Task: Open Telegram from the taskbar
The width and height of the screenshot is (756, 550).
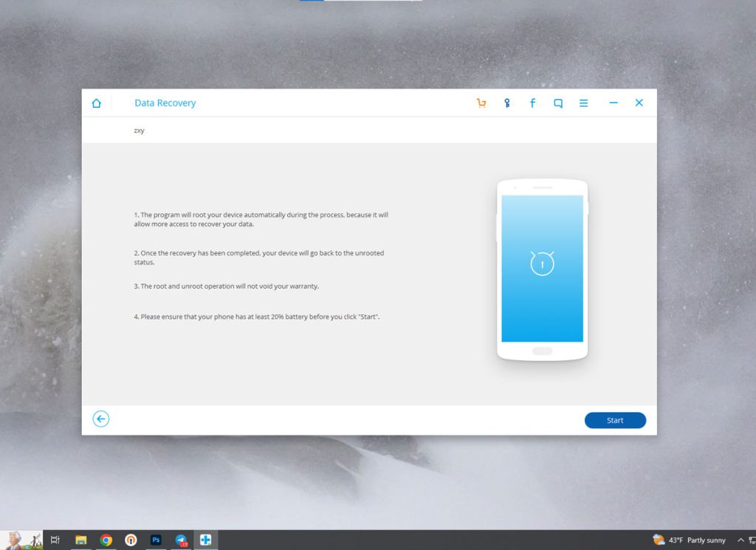Action: [x=181, y=540]
